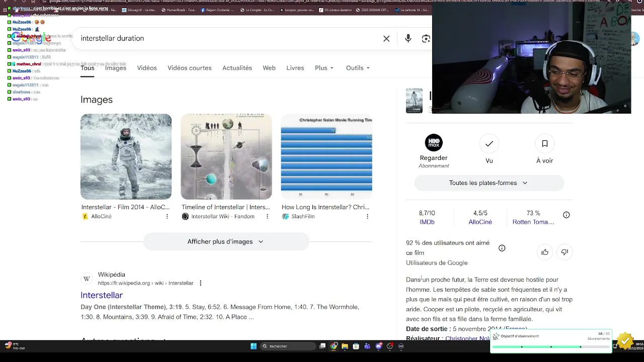
Task: Click the AlloCiné source icon
Action: pos(85,216)
